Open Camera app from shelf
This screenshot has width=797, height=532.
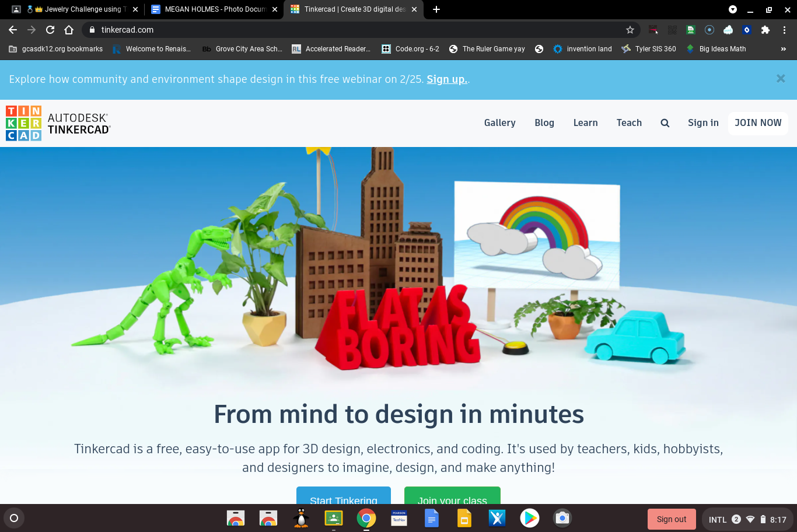click(x=562, y=518)
